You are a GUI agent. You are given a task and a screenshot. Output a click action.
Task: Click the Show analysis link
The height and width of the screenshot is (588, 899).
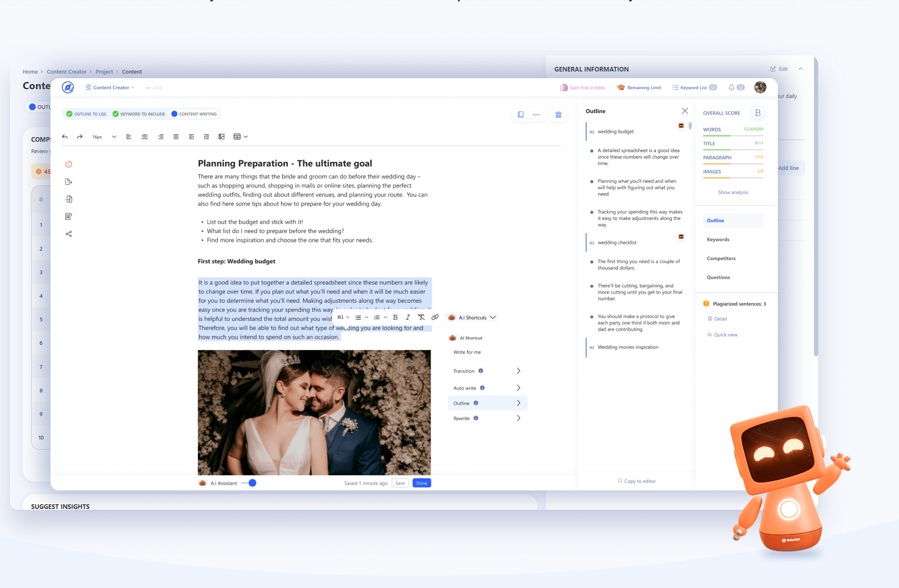[733, 193]
